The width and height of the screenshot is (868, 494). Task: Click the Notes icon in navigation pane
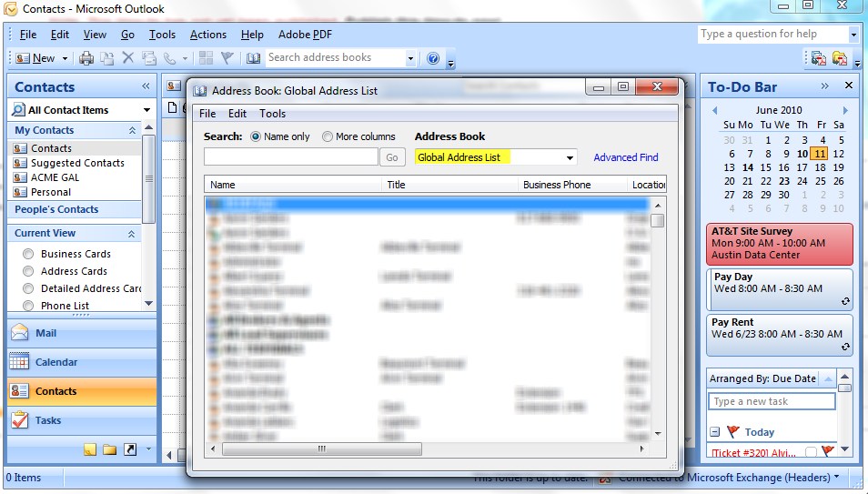90,449
